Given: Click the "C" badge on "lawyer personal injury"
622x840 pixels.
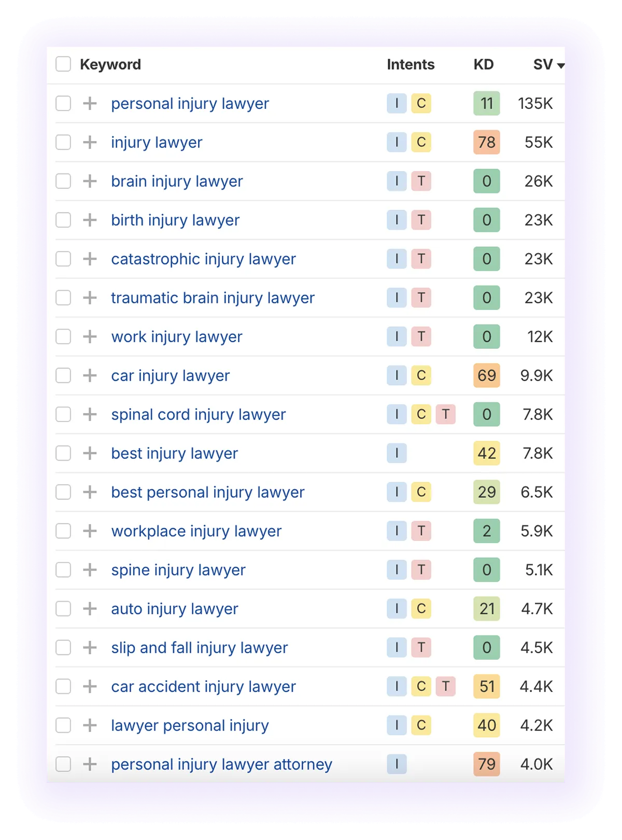Looking at the screenshot, I should (x=421, y=725).
